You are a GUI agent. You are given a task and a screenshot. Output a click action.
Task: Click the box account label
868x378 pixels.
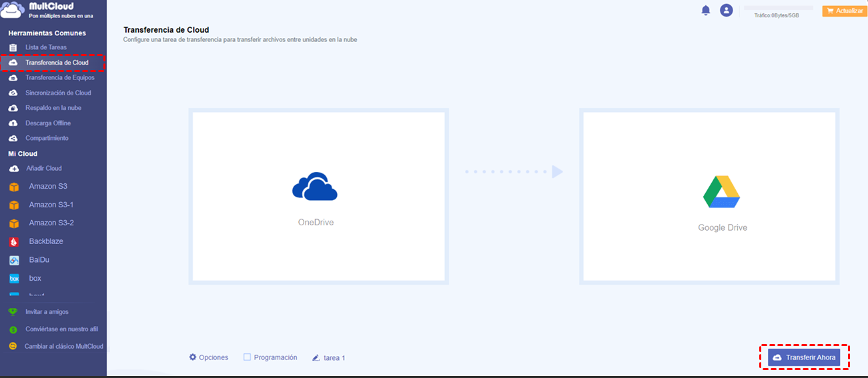pyautogui.click(x=35, y=279)
